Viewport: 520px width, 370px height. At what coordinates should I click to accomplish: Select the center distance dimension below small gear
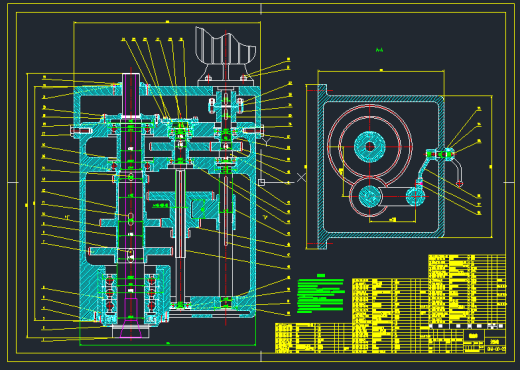pyautogui.click(x=393, y=220)
